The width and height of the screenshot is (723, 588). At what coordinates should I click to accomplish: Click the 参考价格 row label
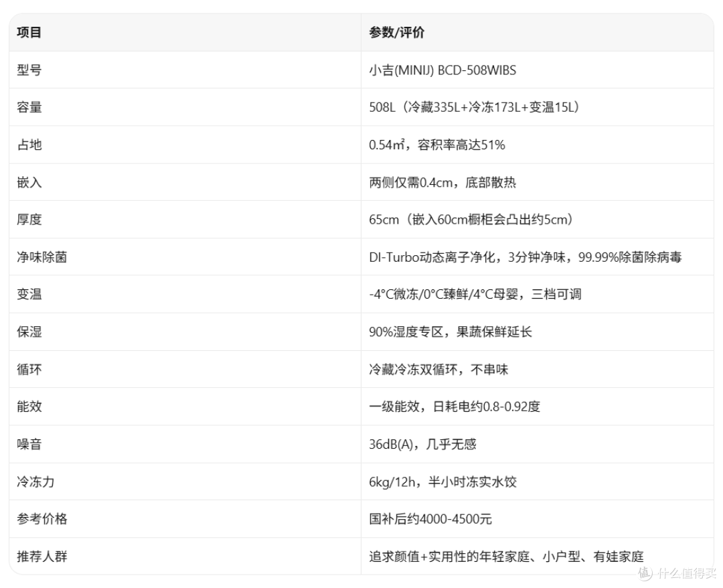(42, 519)
